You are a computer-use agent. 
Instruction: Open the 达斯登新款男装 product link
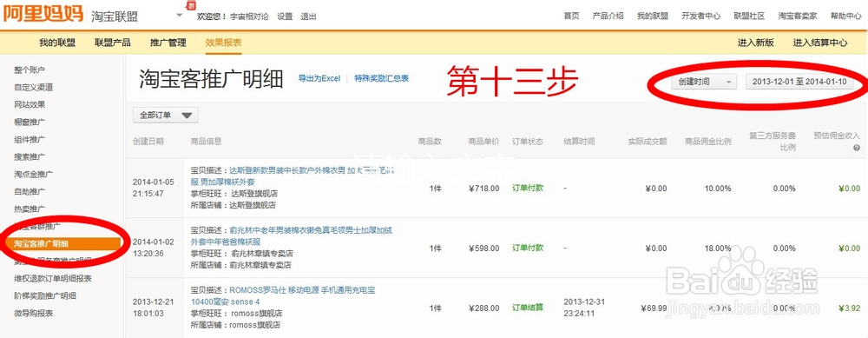tap(293, 176)
